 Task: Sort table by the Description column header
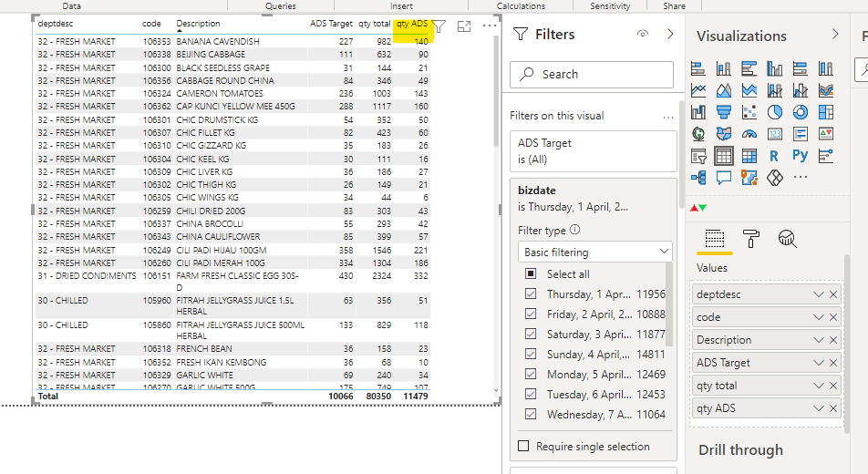click(x=198, y=24)
